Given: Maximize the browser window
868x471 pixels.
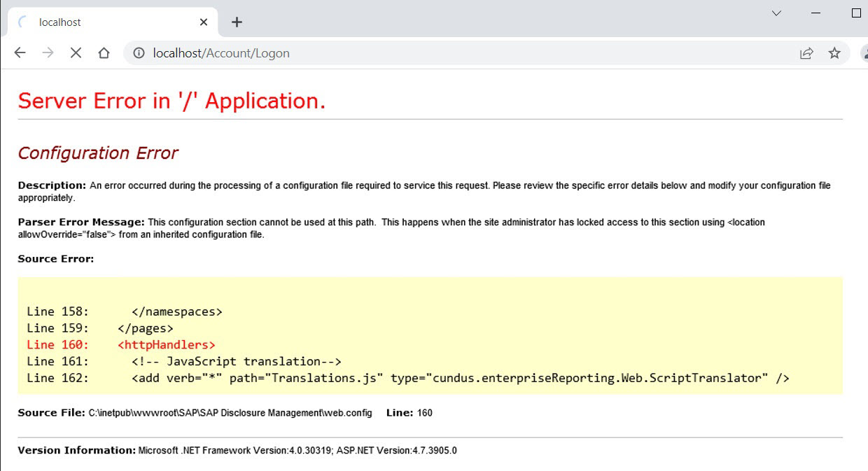Looking at the screenshot, I should click(x=856, y=13).
